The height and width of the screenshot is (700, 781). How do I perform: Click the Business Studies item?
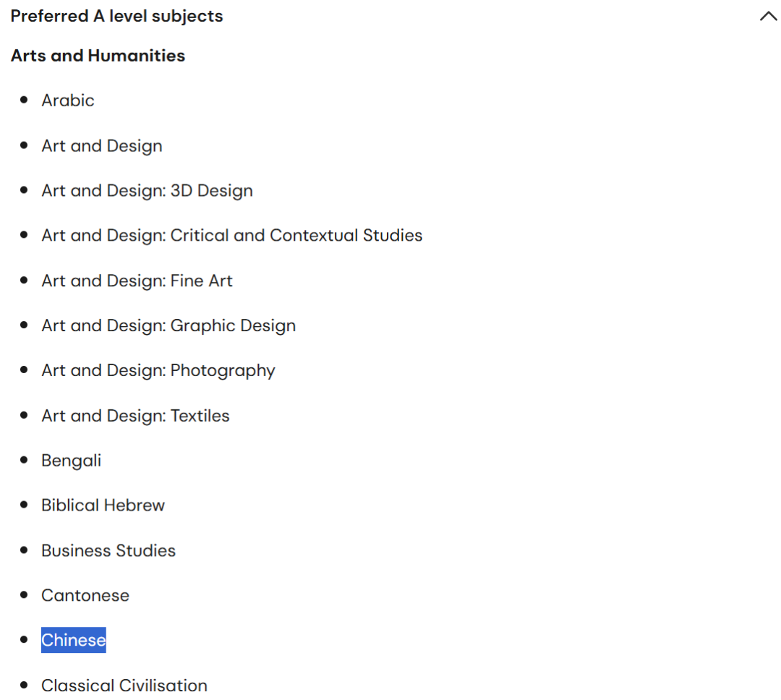coord(108,550)
